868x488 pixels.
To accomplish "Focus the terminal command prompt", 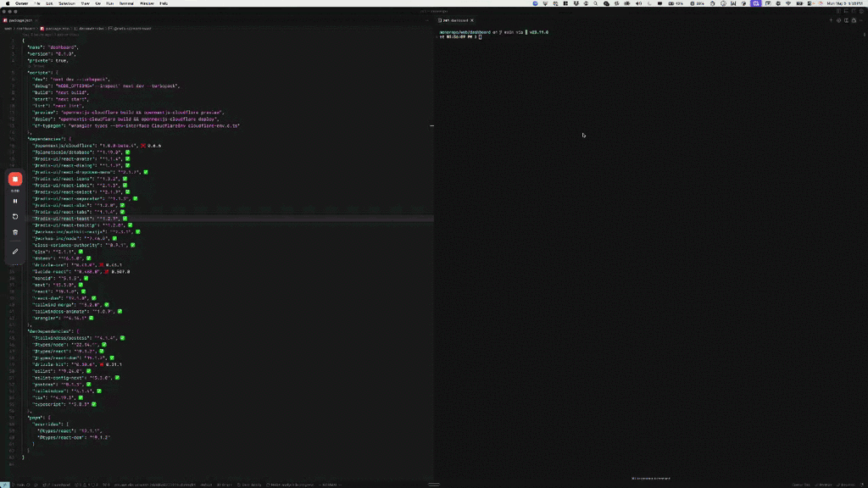I will coord(480,37).
